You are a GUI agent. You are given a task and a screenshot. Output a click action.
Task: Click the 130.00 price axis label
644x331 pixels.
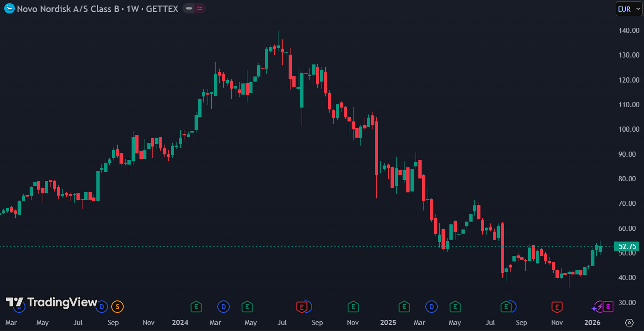click(x=629, y=55)
